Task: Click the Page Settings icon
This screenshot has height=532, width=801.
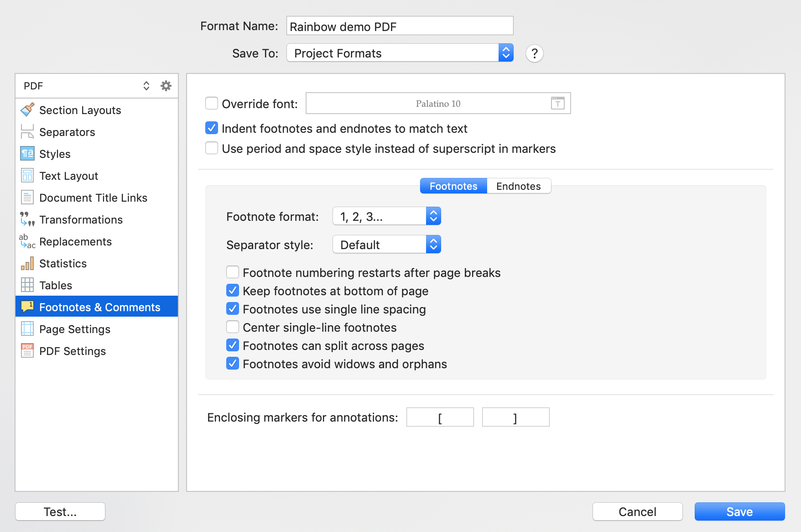Action: [x=27, y=329]
